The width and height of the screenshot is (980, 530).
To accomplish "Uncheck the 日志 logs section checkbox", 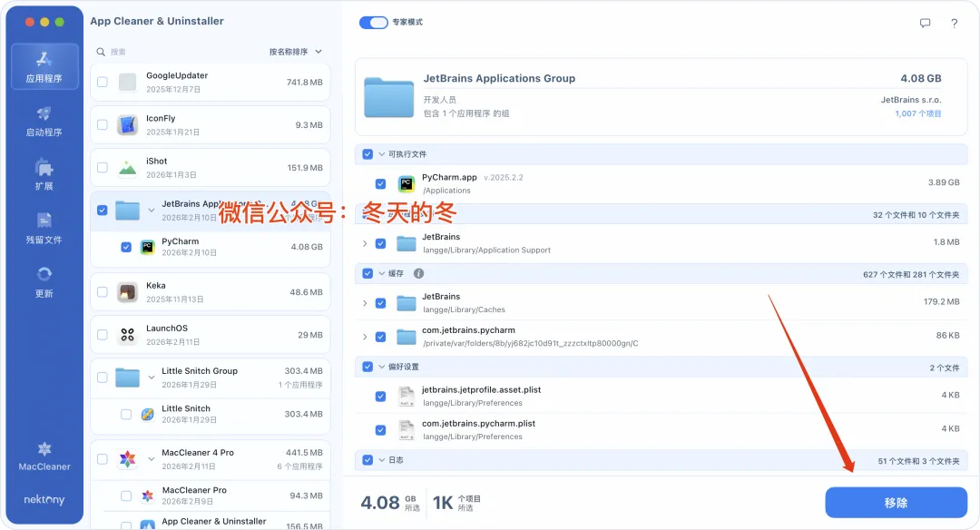I will pyautogui.click(x=367, y=460).
